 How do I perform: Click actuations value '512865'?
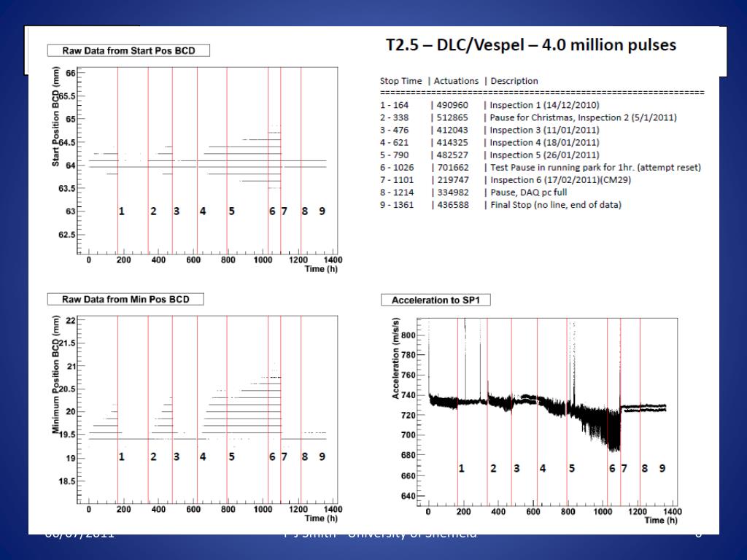[452, 117]
